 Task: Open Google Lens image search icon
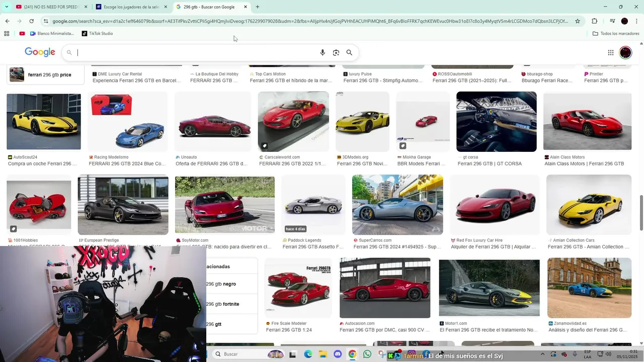(x=336, y=52)
